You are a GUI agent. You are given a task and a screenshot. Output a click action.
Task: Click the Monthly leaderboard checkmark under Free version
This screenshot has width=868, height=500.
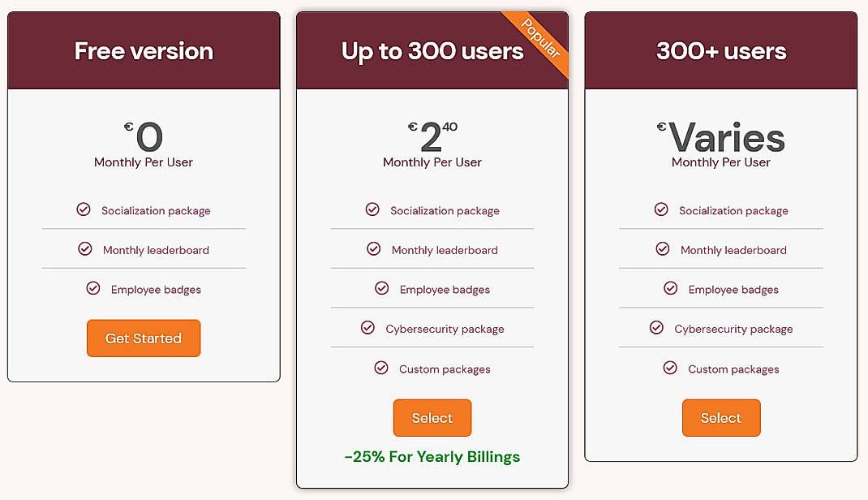tap(86, 249)
